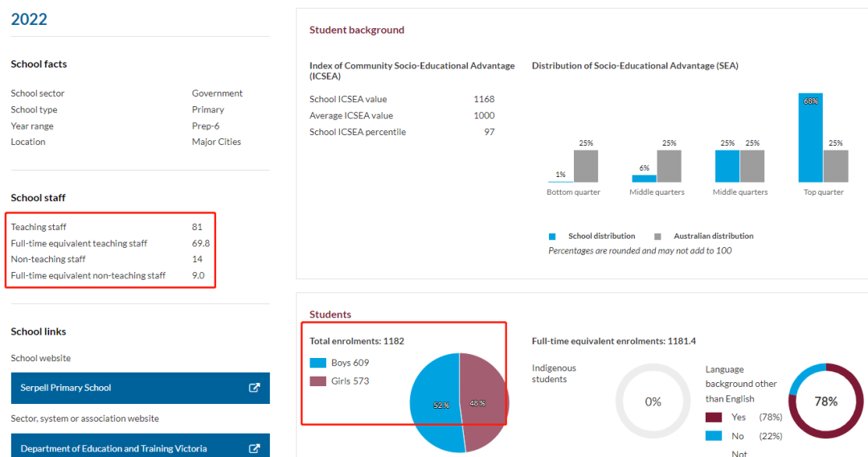
Task: Click the maroon Yes language legend swatch
Action: coord(713,417)
